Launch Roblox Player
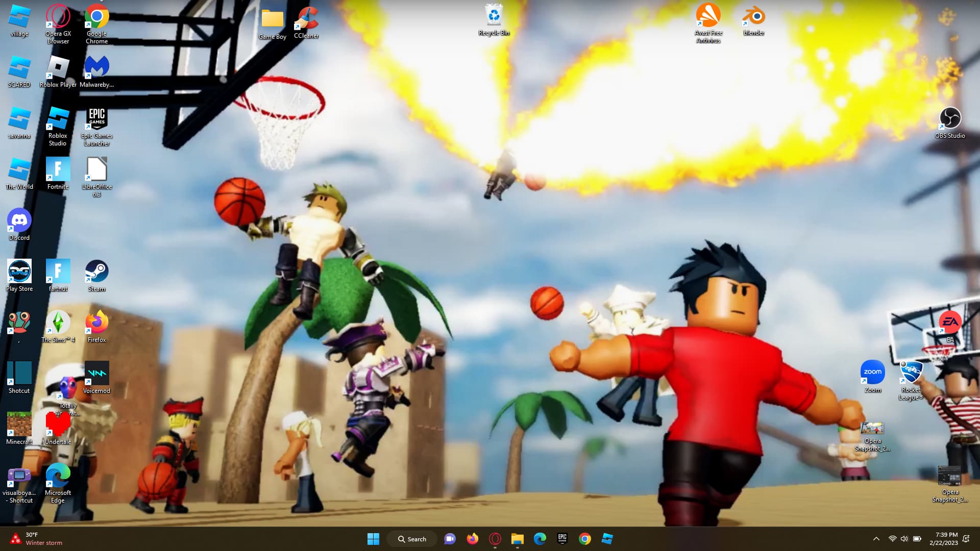 point(58,72)
